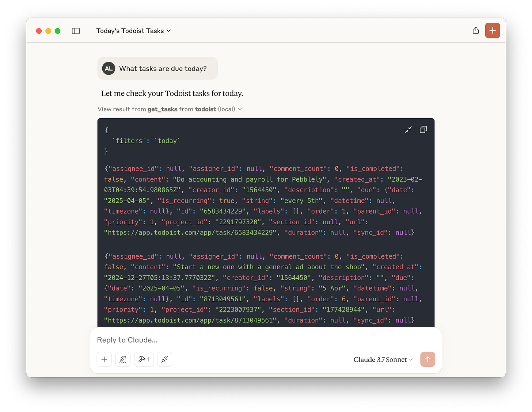This screenshot has width=532, height=412.
Task: Copy the code block contents
Action: tap(423, 130)
